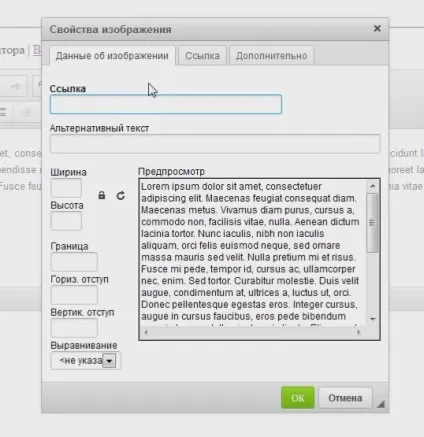This screenshot has width=424, height=437.
Task: Click the Ширина input field
Action: coord(66,188)
